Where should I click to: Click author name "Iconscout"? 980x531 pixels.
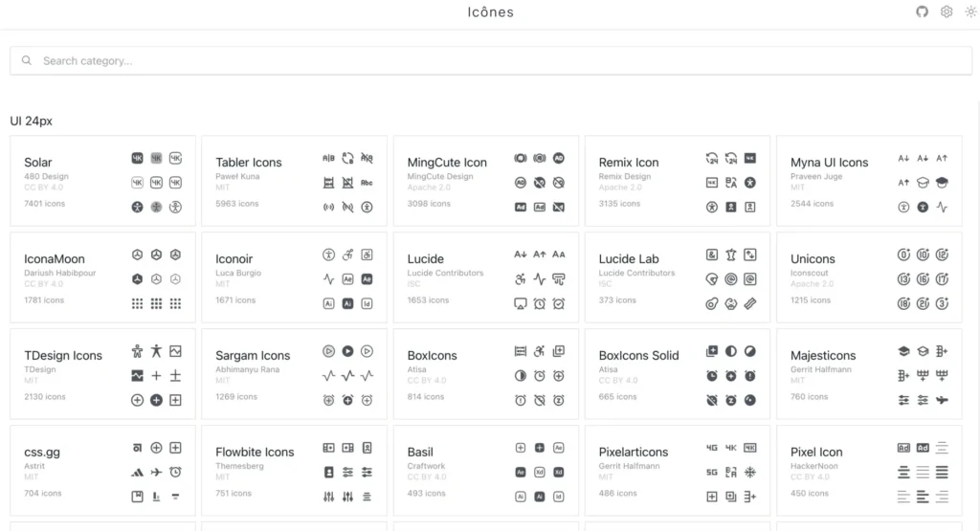tap(810, 273)
